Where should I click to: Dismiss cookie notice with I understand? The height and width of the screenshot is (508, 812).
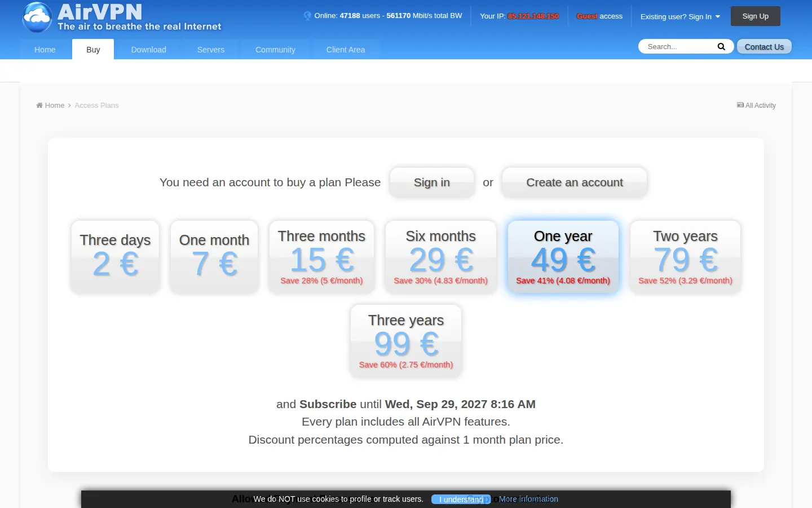[461, 500]
